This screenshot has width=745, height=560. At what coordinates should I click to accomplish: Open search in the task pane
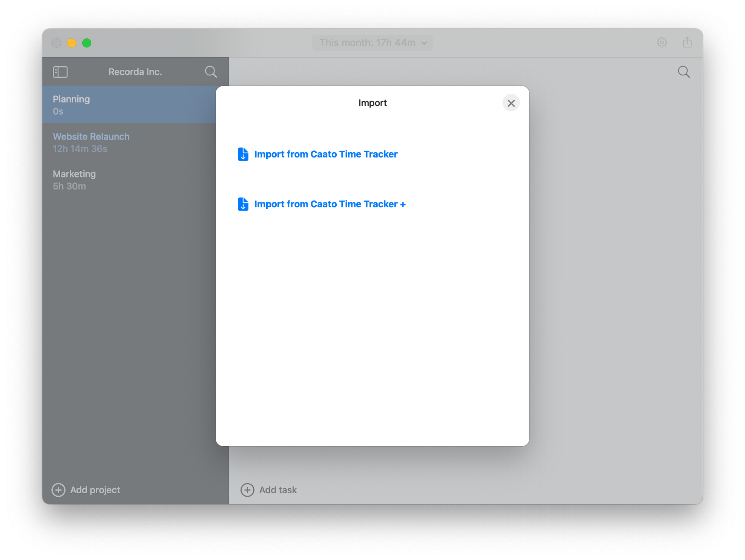[x=684, y=72]
